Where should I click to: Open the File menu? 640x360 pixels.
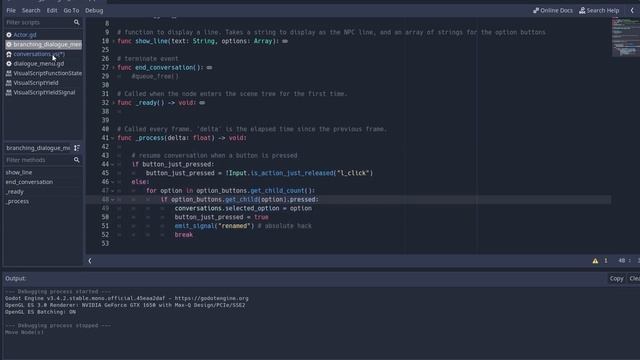[x=11, y=10]
